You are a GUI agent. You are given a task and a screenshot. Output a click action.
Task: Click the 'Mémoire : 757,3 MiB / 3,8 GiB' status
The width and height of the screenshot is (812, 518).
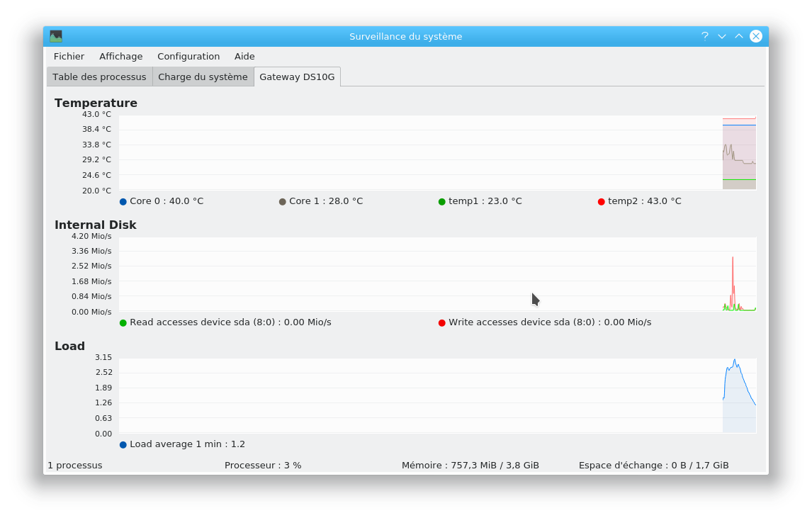tap(470, 465)
